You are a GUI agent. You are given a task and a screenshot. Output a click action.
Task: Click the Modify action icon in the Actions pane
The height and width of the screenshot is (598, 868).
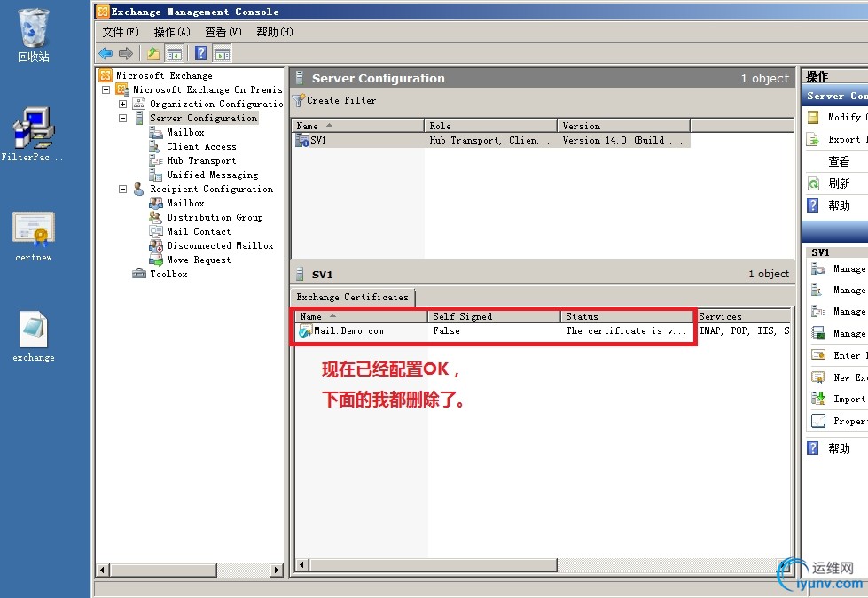813,117
